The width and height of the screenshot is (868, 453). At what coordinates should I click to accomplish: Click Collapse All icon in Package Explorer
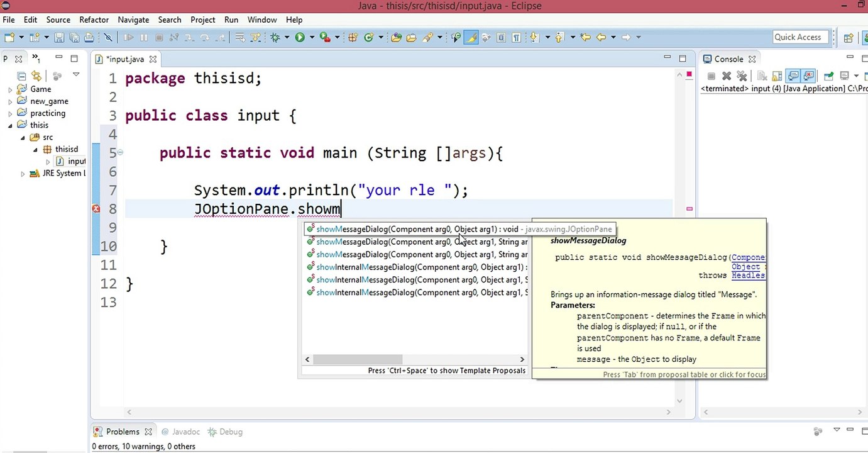click(21, 75)
